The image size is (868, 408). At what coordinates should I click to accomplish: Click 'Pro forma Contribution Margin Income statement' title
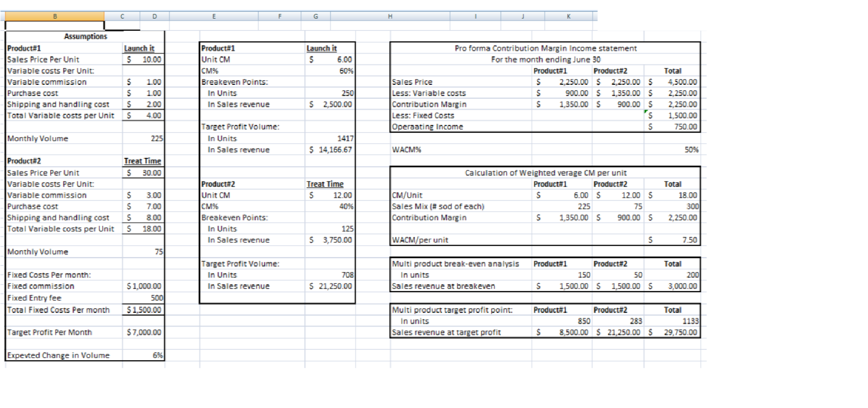[545, 48]
